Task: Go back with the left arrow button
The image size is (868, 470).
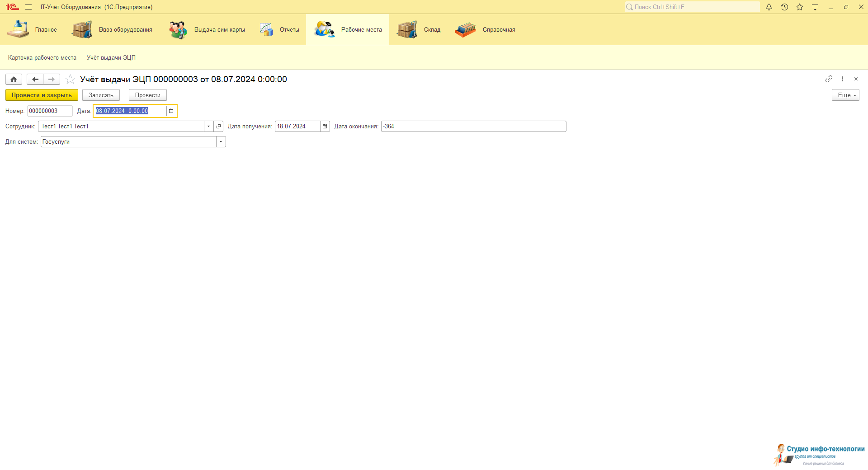Action: click(35, 80)
